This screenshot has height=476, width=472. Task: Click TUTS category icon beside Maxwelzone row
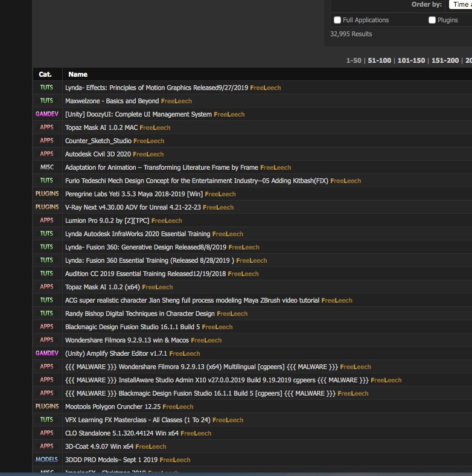(46, 101)
